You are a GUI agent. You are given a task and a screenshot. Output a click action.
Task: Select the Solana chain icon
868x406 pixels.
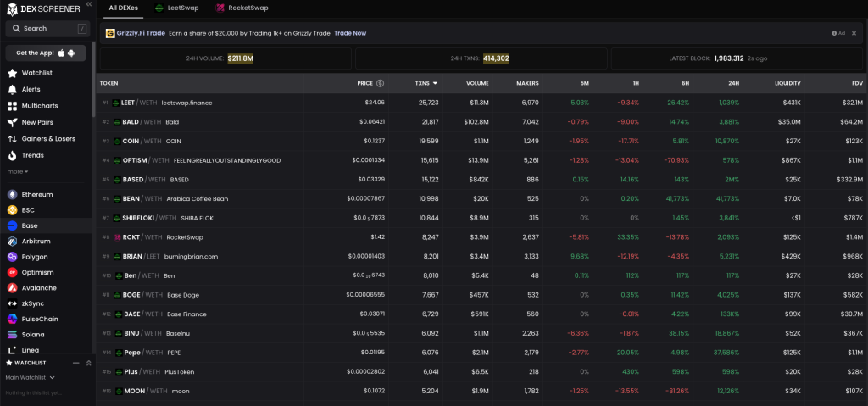pos(12,335)
